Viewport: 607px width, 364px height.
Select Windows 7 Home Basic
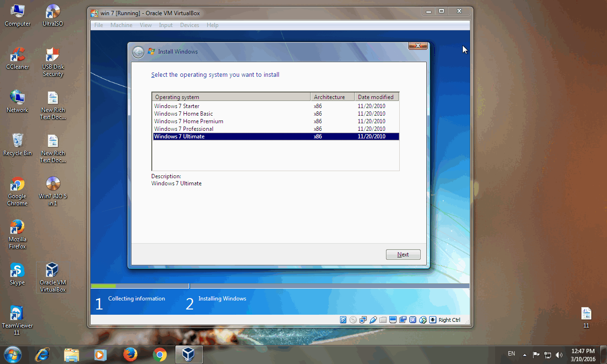coord(275,114)
